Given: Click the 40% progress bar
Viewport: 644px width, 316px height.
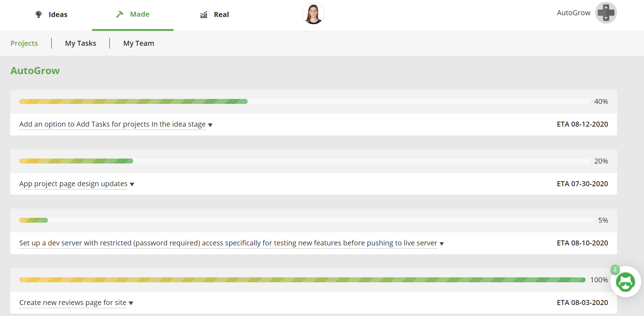Looking at the screenshot, I should pos(134,101).
